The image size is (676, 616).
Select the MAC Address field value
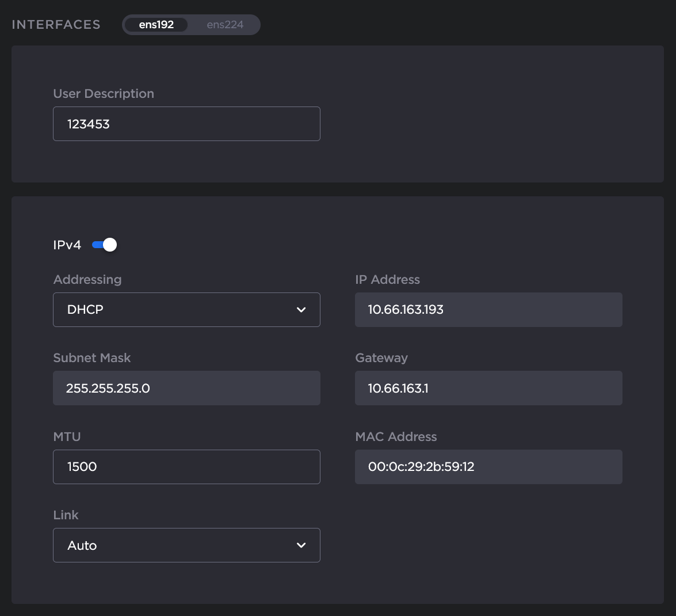(x=488, y=467)
